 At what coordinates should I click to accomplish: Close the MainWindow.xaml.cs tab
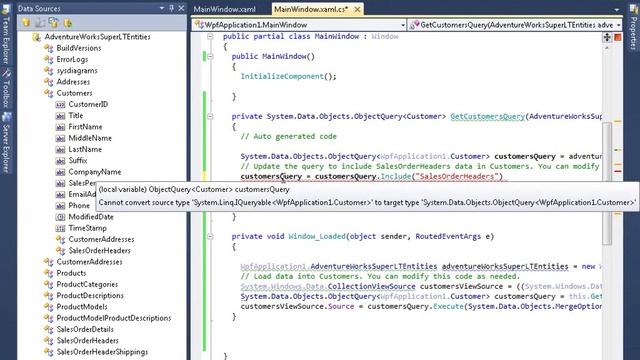coord(357,9)
